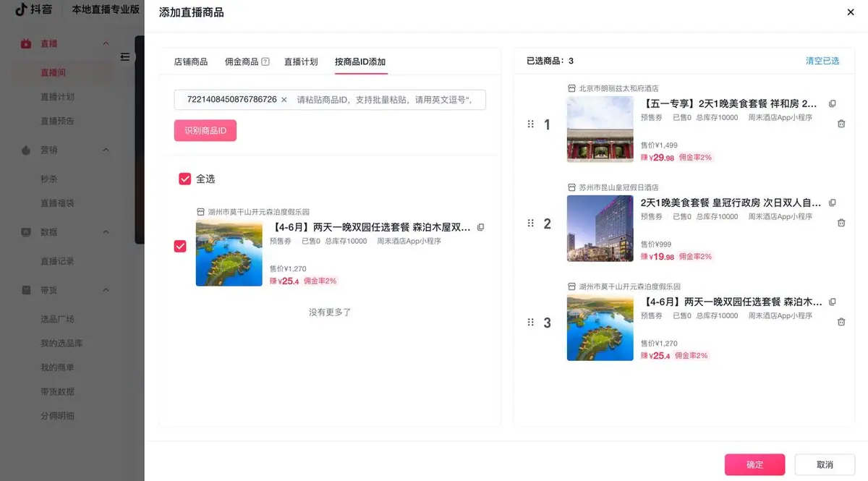Click the 带货 bag icon in sidebar
Screen dimensions: 868x481
point(26,291)
